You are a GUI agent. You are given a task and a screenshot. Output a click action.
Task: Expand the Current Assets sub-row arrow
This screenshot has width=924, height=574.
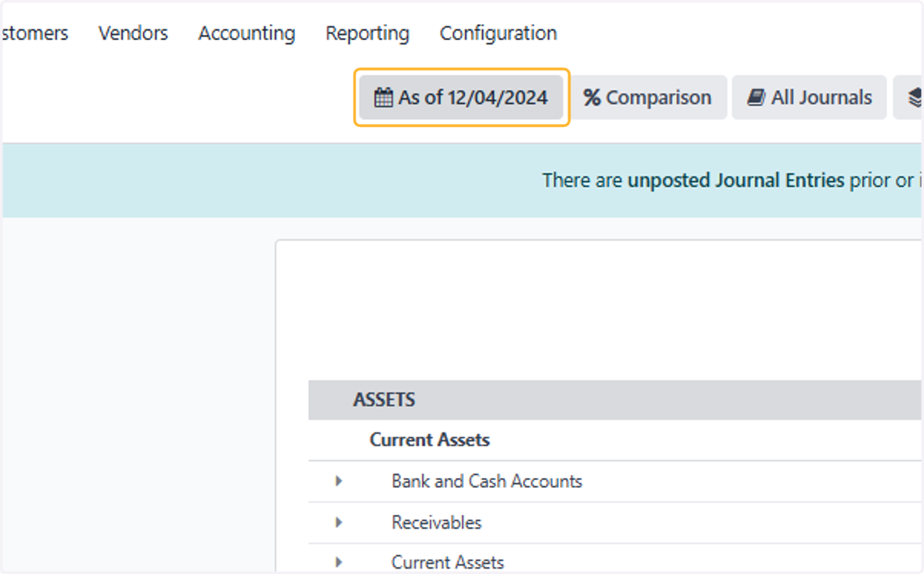click(x=339, y=562)
